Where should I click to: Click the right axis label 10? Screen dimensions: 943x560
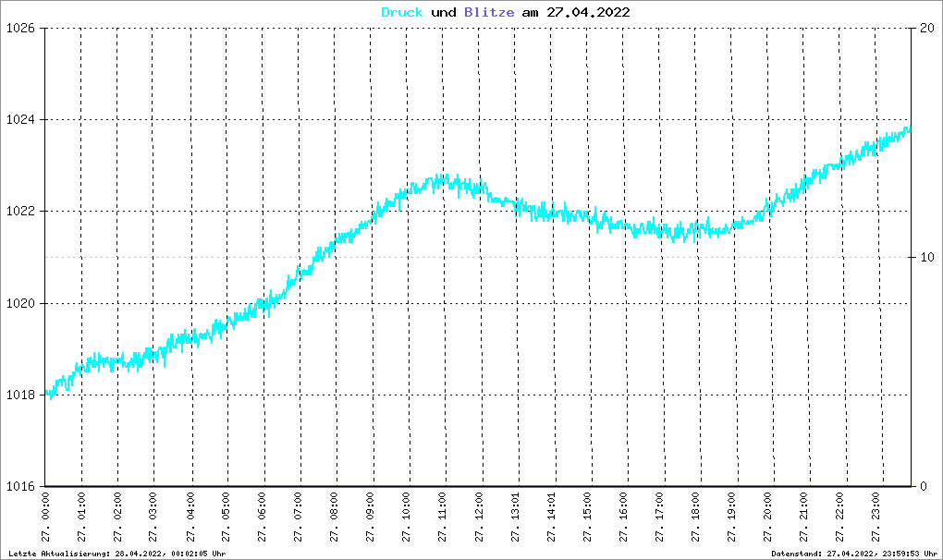tap(926, 257)
